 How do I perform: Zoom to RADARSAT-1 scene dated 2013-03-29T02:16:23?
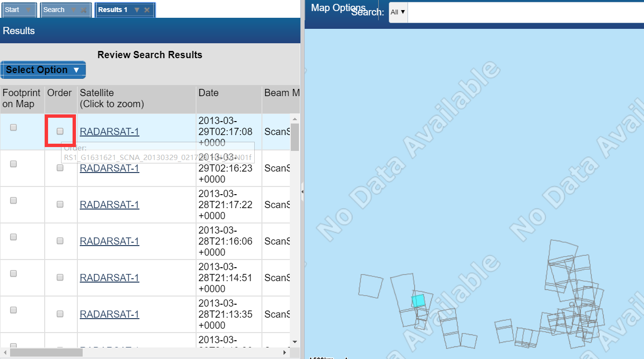(x=110, y=168)
